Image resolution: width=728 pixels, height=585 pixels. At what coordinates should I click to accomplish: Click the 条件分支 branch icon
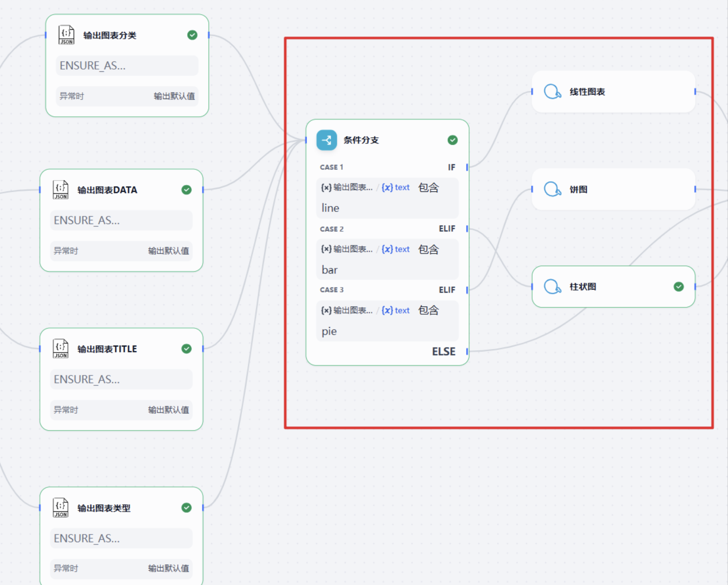point(326,140)
